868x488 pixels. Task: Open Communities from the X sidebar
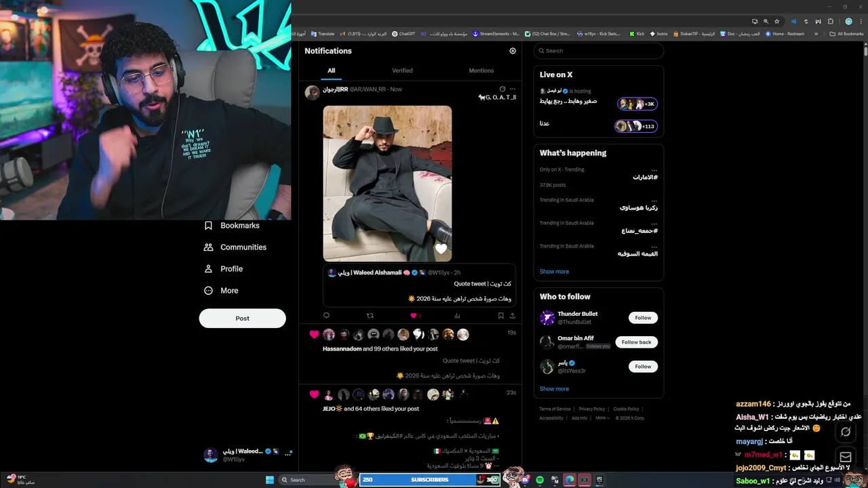(x=235, y=247)
